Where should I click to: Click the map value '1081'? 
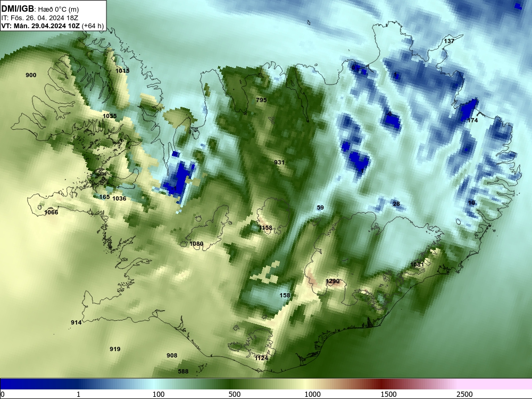click(x=417, y=264)
